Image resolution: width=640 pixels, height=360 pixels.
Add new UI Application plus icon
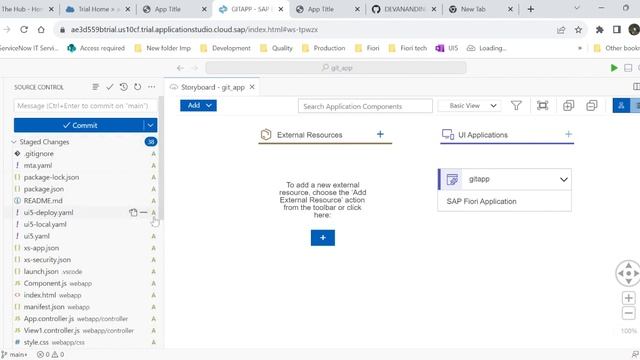(x=568, y=134)
